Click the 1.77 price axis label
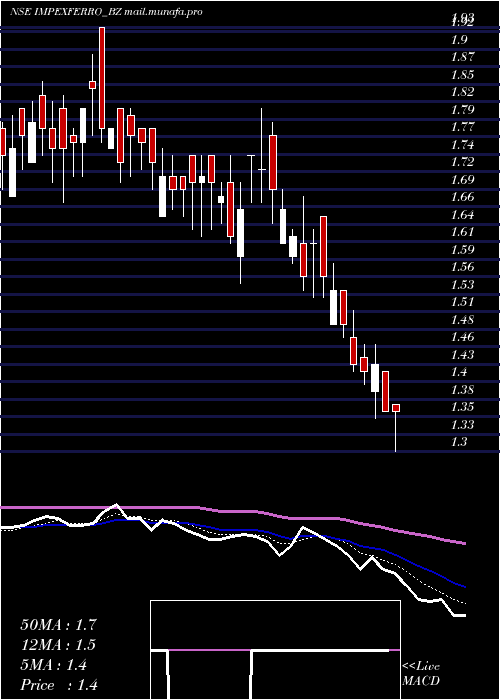The image size is (500, 700). (462, 127)
